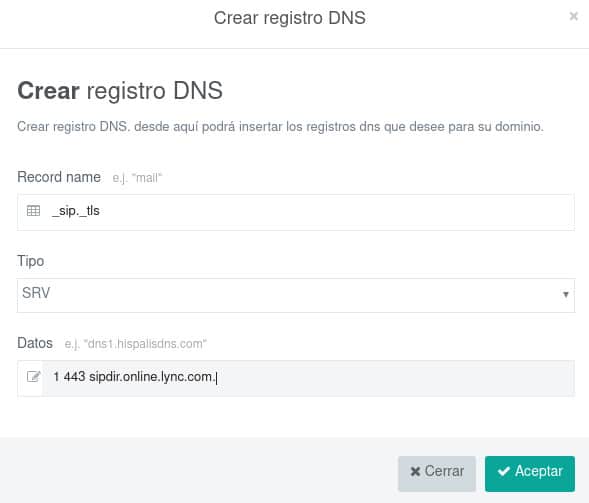Accept the DNS record with Aceptar

(530, 474)
